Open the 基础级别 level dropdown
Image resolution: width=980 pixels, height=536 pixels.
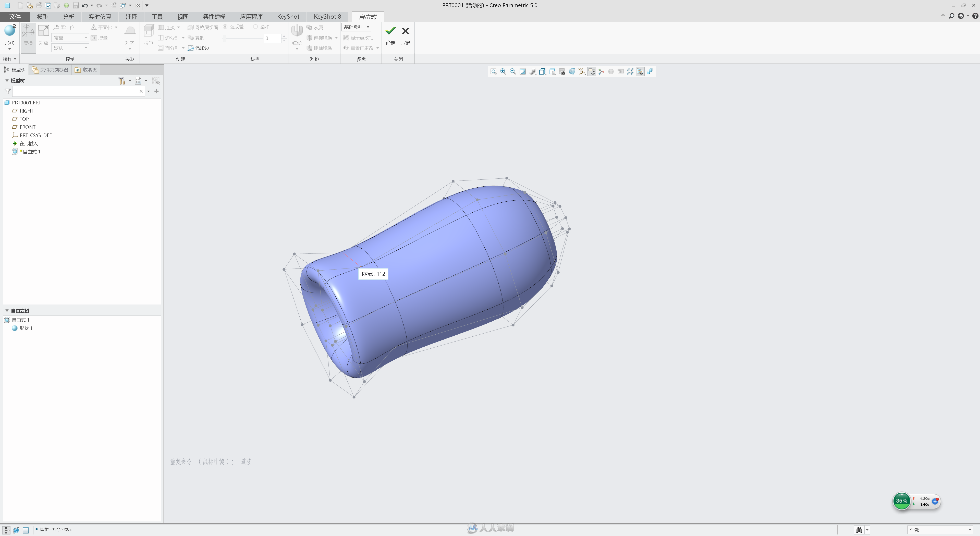tap(368, 27)
